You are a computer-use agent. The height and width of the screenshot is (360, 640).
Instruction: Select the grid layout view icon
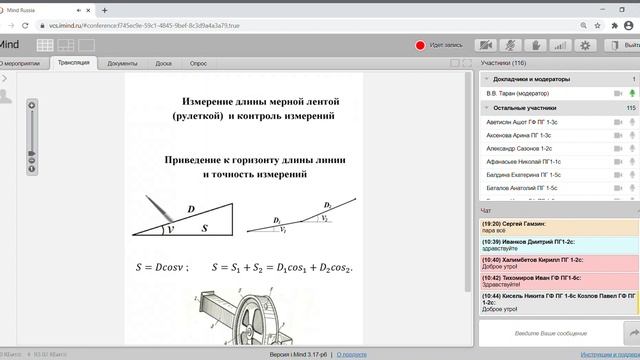click(45, 45)
